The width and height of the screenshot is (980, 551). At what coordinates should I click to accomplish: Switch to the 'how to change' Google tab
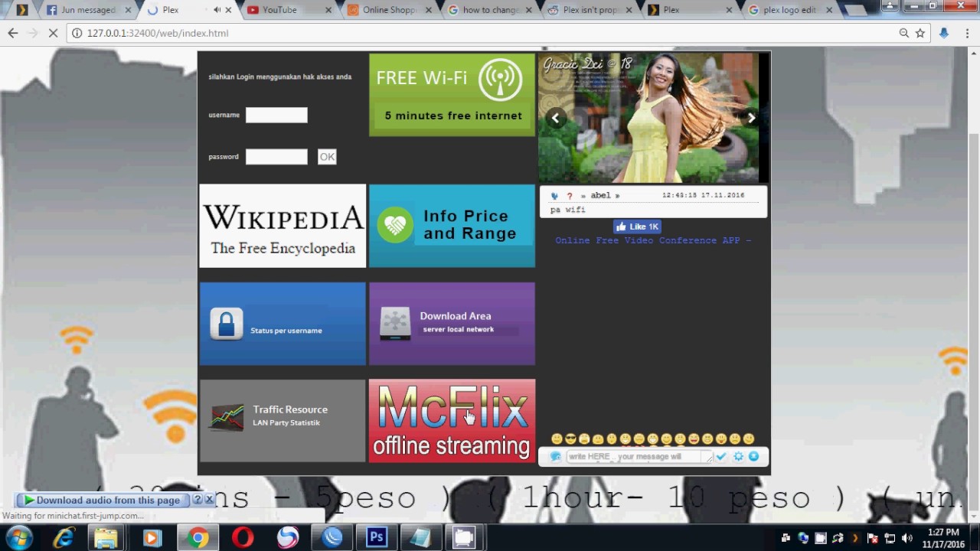click(x=490, y=10)
